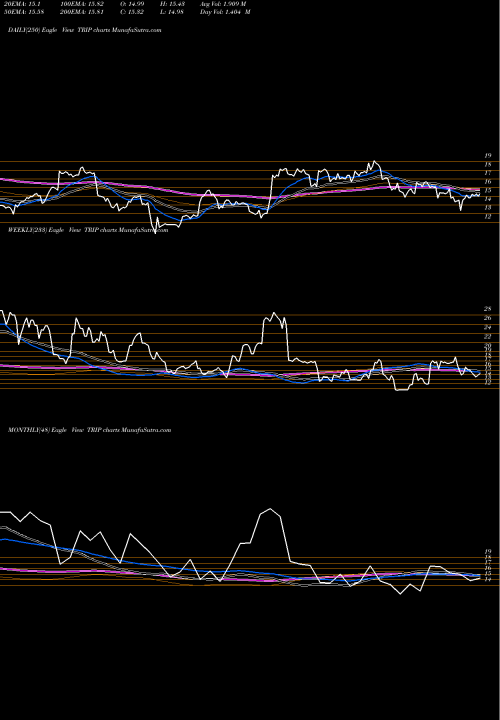Click the 19 label on daily chart axis
500x720 pixels.
[x=488, y=156]
